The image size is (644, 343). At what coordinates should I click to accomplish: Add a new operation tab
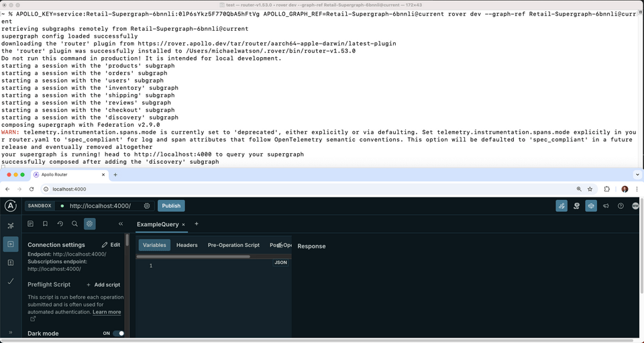click(x=197, y=224)
